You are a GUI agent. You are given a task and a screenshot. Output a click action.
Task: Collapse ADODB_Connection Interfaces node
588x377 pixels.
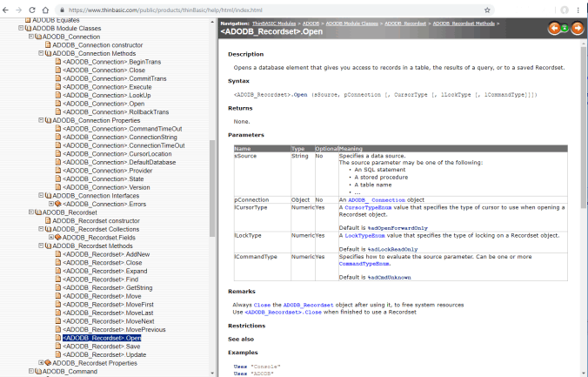point(41,195)
